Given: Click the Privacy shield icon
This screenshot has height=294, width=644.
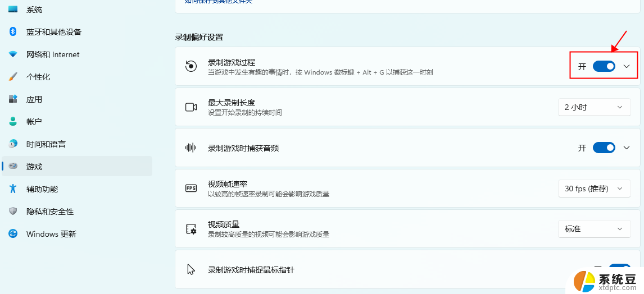Looking at the screenshot, I should pos(13,211).
